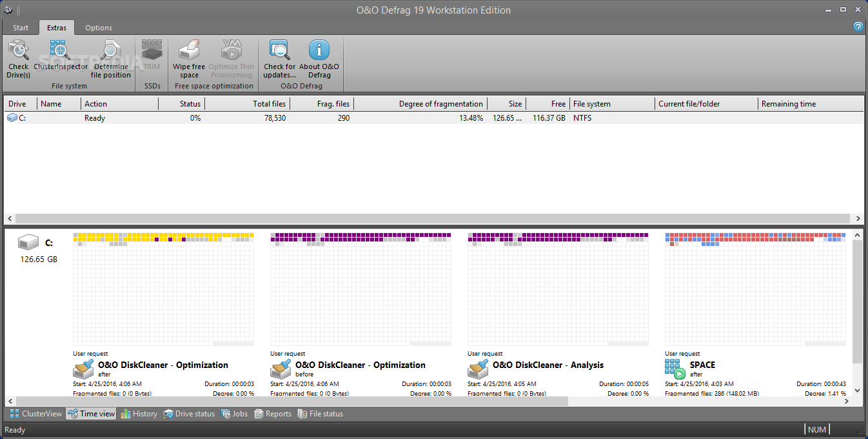Click the Check Drive(s) icon
This screenshot has width=868, height=439.
click(x=18, y=50)
